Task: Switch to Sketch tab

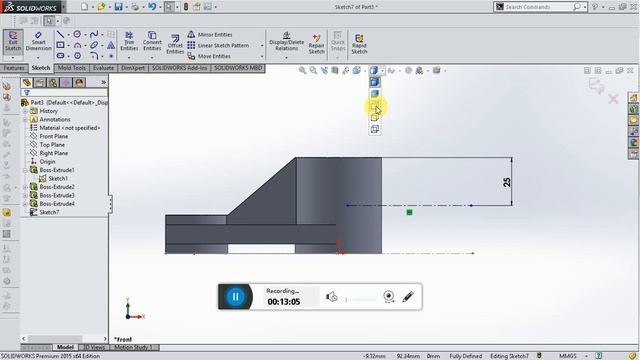Action: click(x=41, y=68)
